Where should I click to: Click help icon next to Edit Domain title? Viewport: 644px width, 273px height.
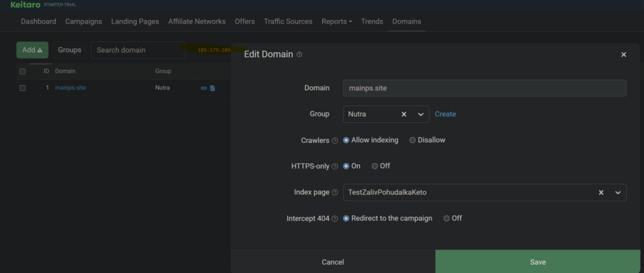299,54
